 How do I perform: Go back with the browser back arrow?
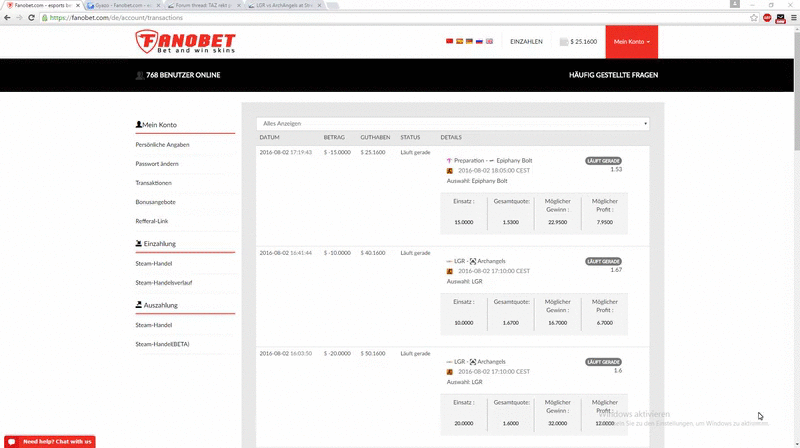7,17
